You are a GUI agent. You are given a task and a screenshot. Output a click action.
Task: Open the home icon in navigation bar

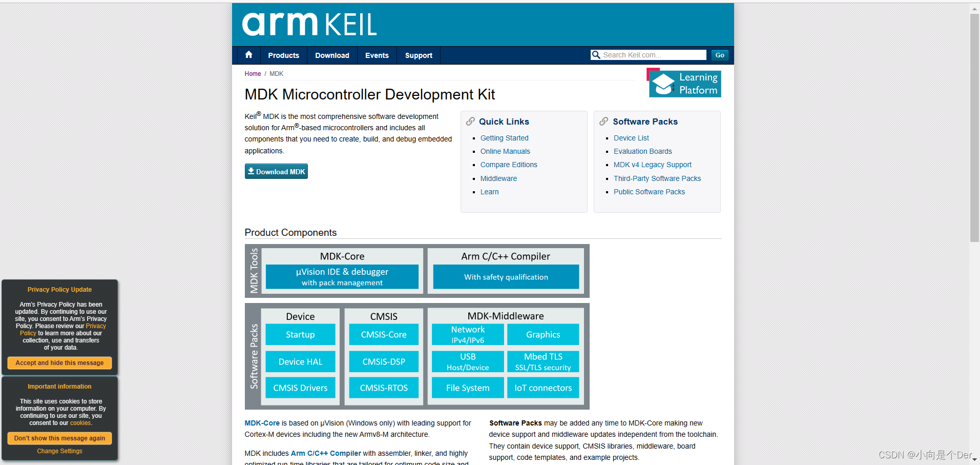tap(248, 55)
